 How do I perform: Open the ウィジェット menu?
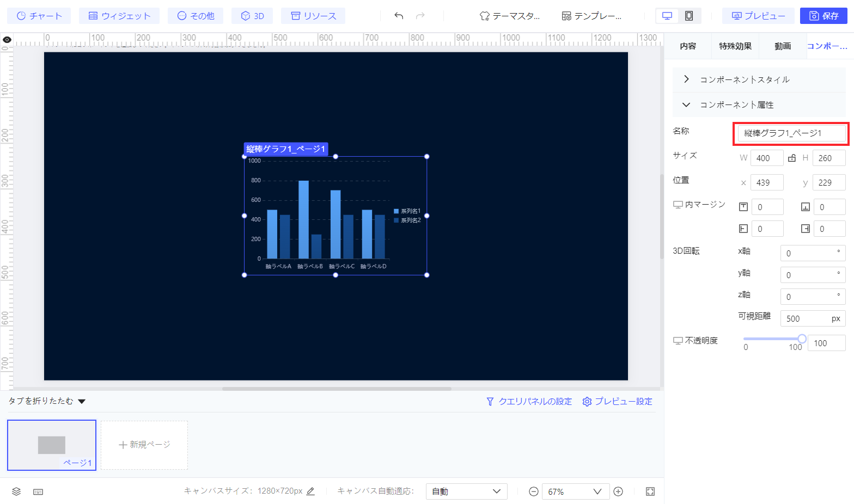119,16
